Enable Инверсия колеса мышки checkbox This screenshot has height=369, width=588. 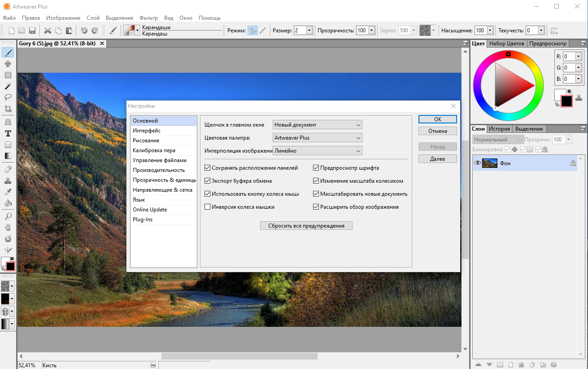pyautogui.click(x=207, y=207)
